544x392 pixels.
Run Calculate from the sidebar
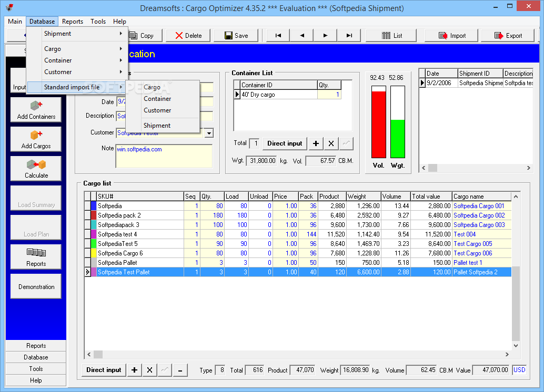36,169
